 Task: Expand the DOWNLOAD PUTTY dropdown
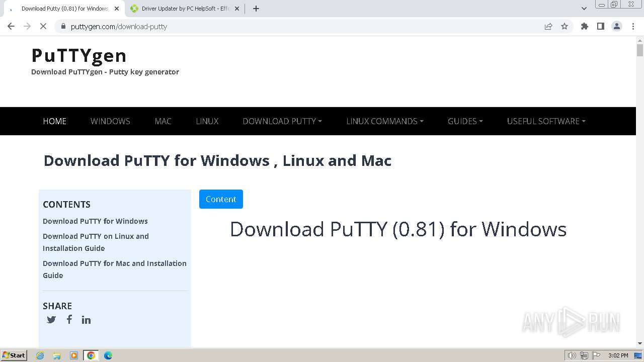[282, 121]
